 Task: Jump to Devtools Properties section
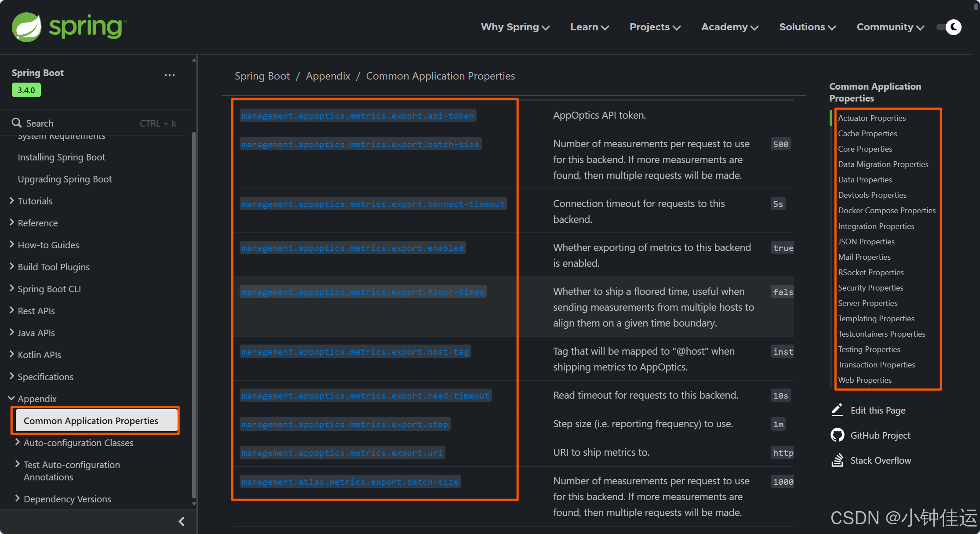coord(872,195)
